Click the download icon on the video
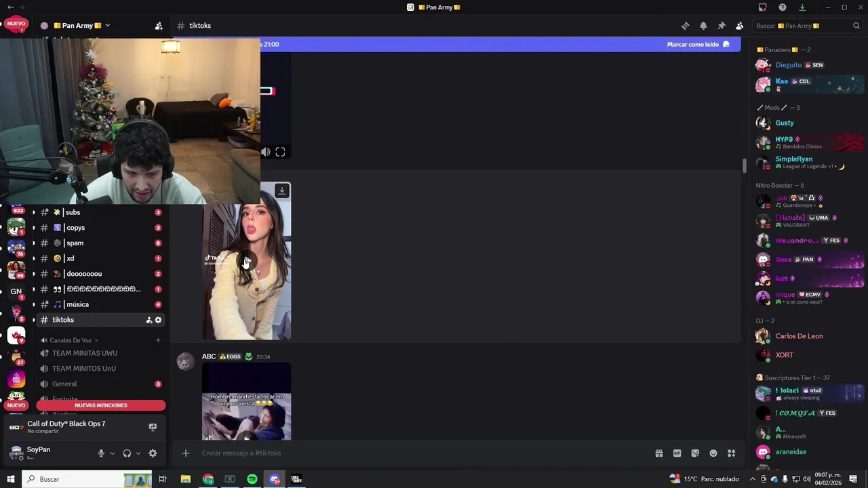This screenshot has height=488, width=868. (282, 190)
